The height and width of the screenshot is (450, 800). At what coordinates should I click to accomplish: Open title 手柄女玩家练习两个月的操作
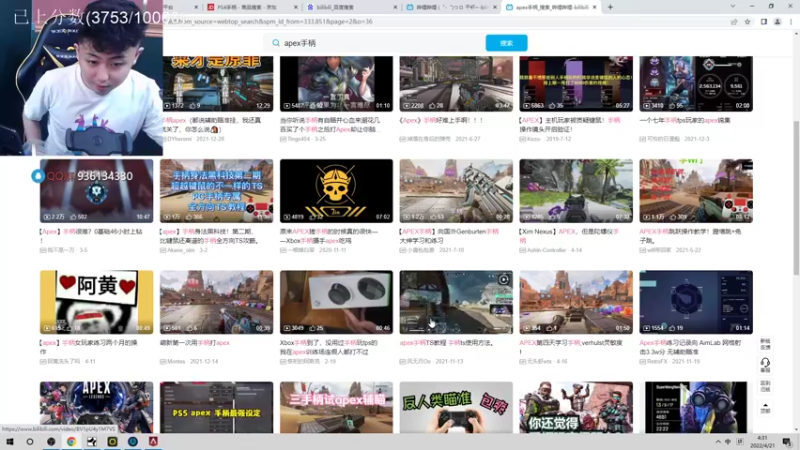coord(89,347)
